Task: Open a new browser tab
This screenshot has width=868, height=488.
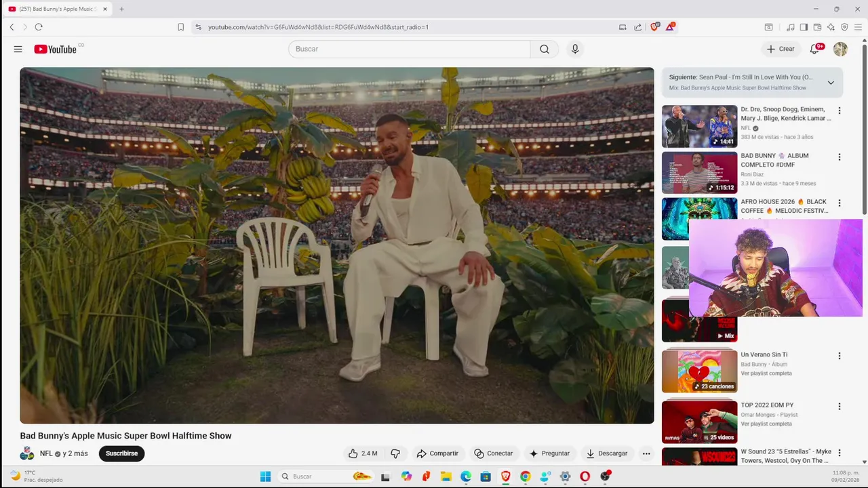Action: (x=122, y=9)
